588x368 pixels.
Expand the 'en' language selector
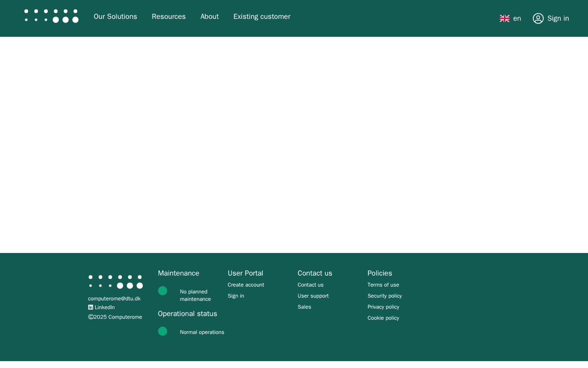click(x=517, y=18)
